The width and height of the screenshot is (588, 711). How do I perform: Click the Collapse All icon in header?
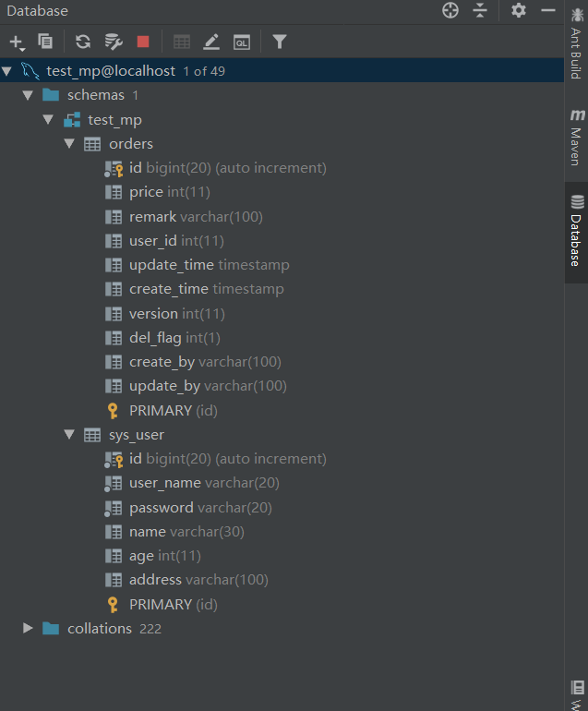click(480, 10)
